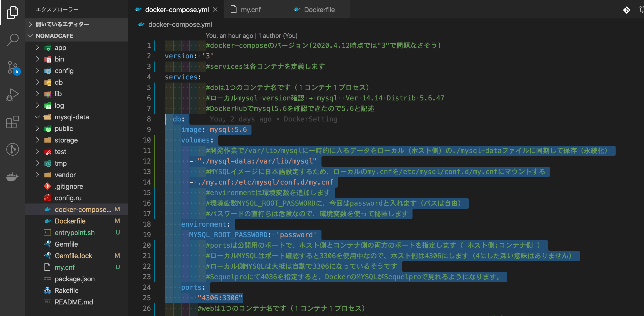Switch to the my.cnf tab

click(x=250, y=10)
